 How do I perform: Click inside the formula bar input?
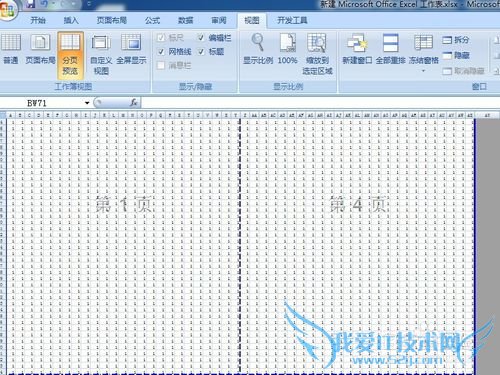[x=320, y=103]
